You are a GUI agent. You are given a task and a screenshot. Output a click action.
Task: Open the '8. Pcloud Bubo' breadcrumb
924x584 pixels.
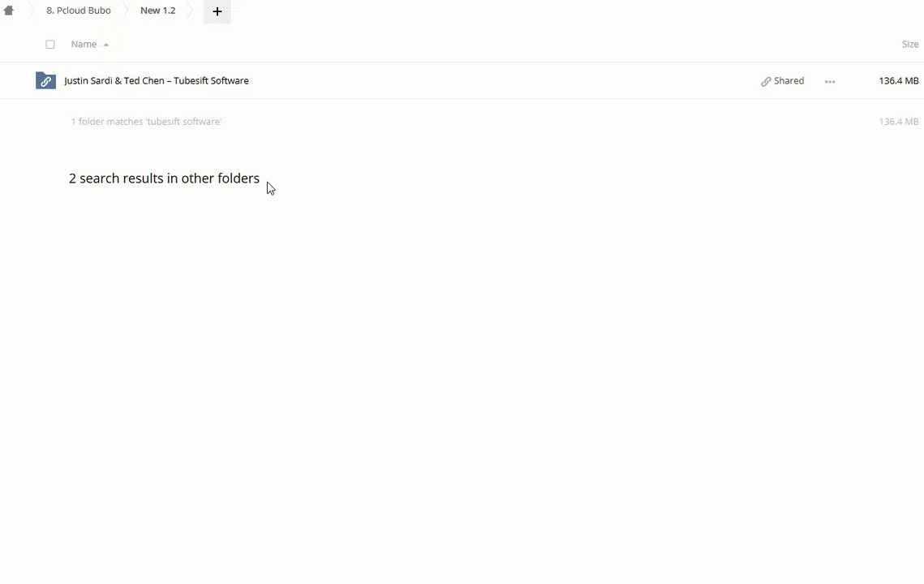(x=79, y=11)
